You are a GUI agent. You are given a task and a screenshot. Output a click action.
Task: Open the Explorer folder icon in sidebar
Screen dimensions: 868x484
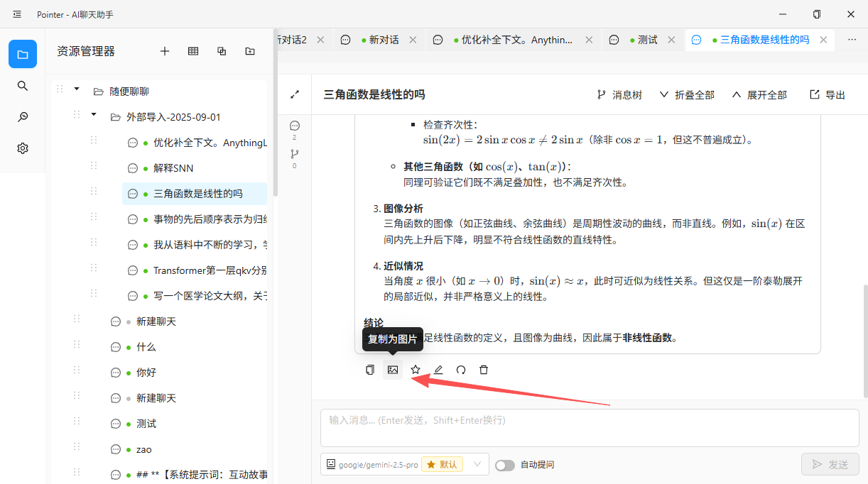coord(23,54)
